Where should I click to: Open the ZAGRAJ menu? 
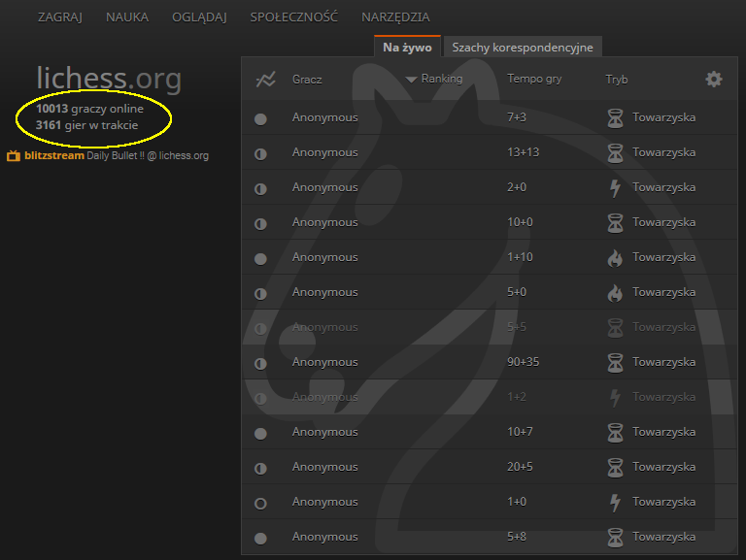(60, 17)
